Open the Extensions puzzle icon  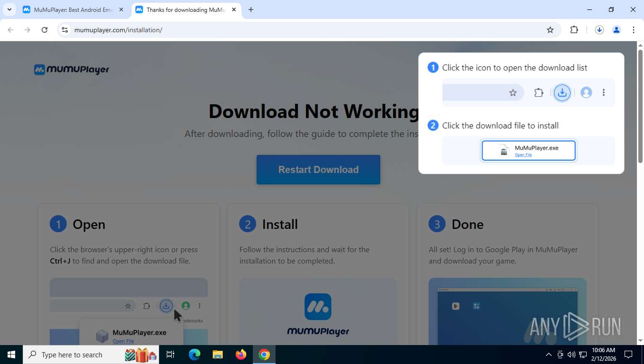[574, 30]
